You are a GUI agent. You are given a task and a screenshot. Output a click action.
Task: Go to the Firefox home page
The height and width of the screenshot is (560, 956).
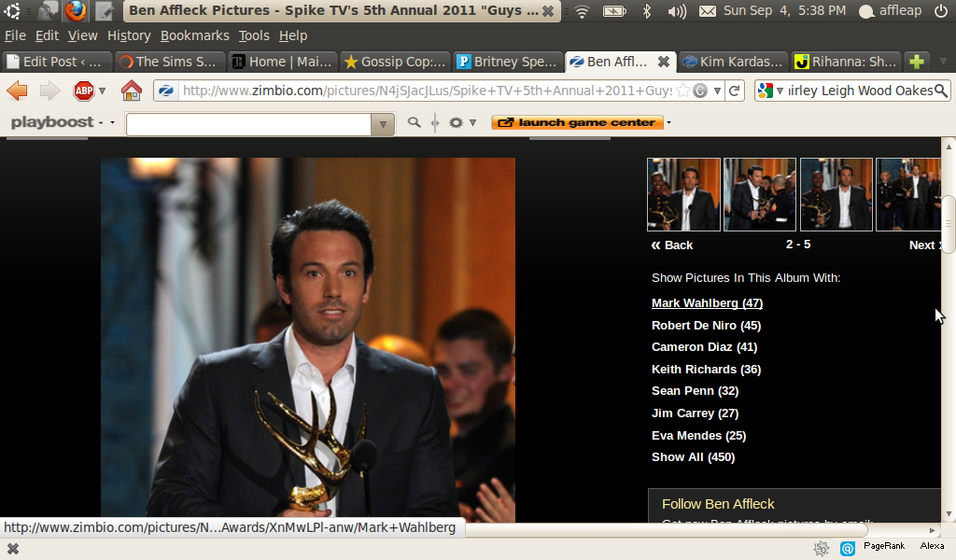tap(131, 91)
